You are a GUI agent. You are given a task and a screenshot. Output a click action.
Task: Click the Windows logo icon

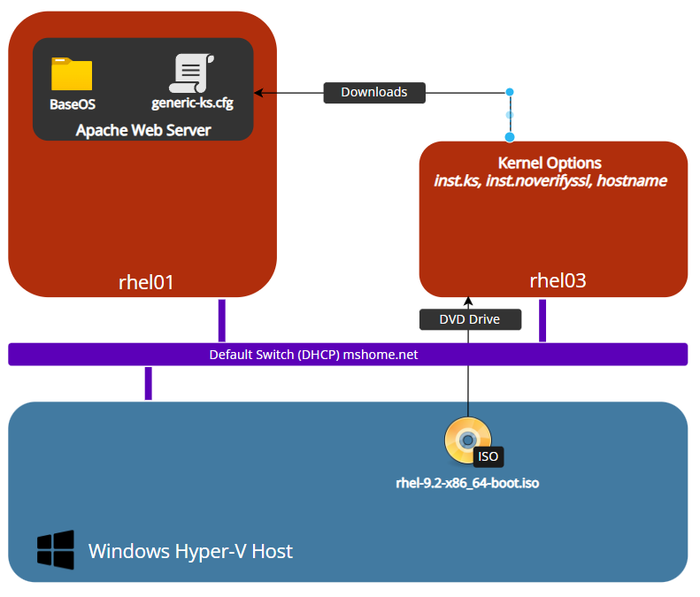tap(56, 550)
